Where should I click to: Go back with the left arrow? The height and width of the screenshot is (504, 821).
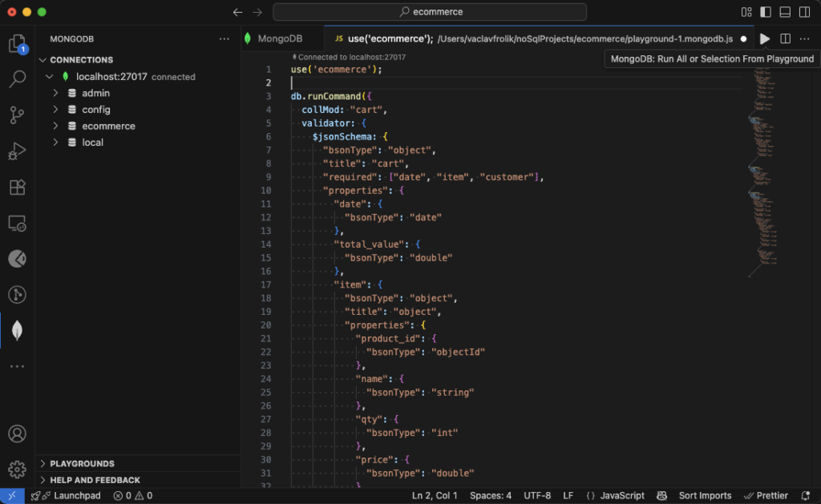click(x=237, y=12)
